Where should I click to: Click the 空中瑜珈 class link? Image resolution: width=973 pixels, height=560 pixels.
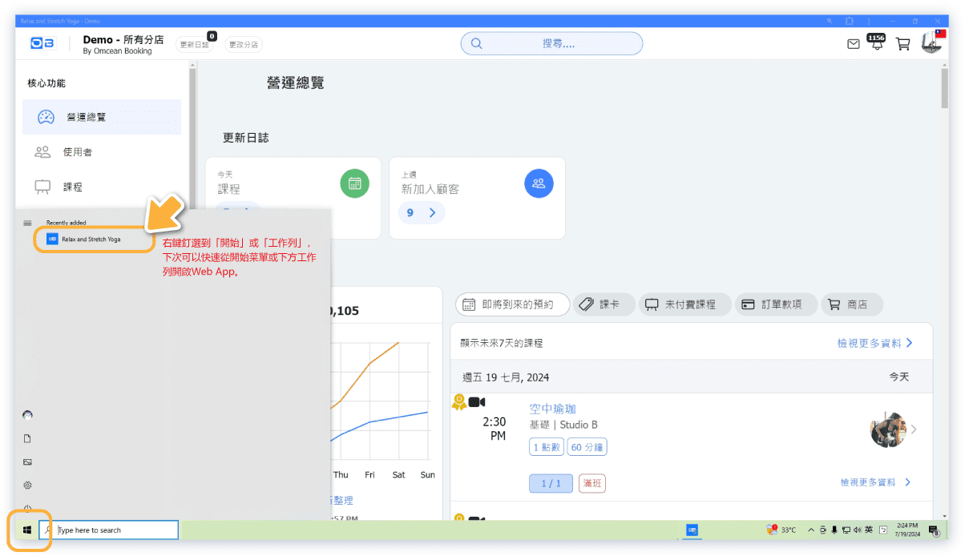pos(552,409)
